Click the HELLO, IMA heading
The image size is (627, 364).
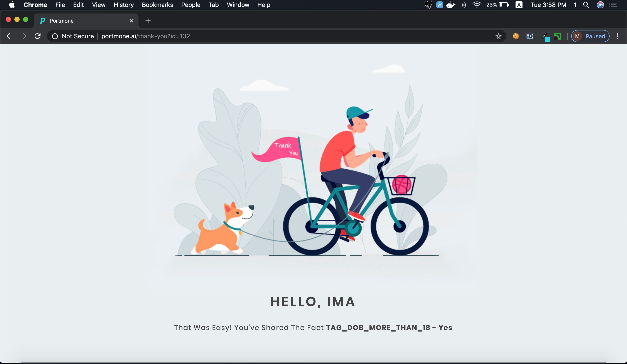click(x=313, y=302)
